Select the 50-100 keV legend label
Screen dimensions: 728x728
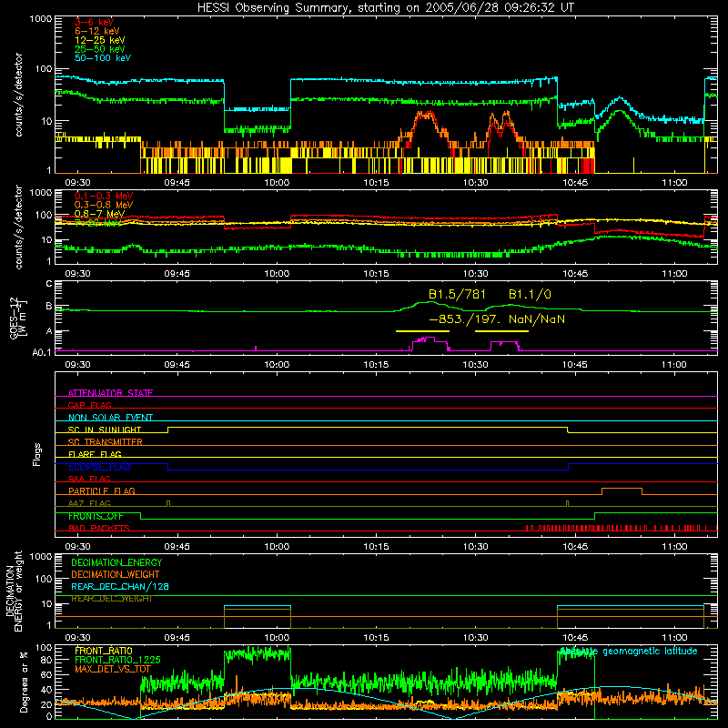(x=103, y=58)
